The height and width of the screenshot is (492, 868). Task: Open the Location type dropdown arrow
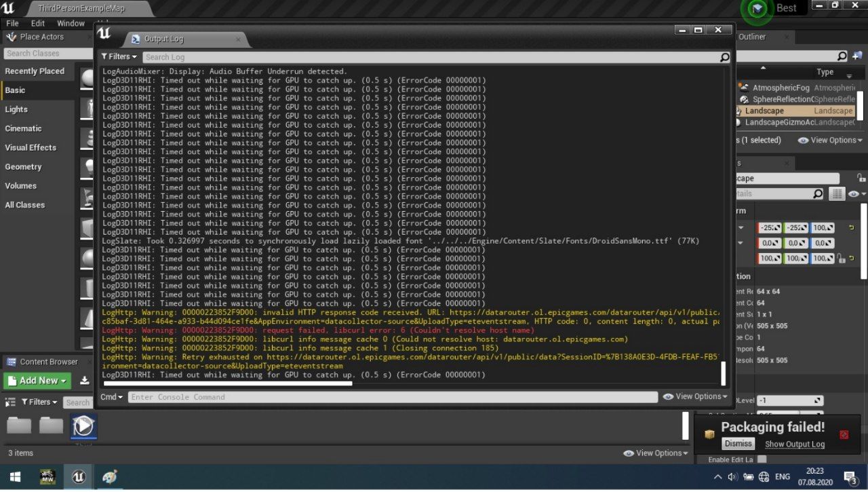741,228
